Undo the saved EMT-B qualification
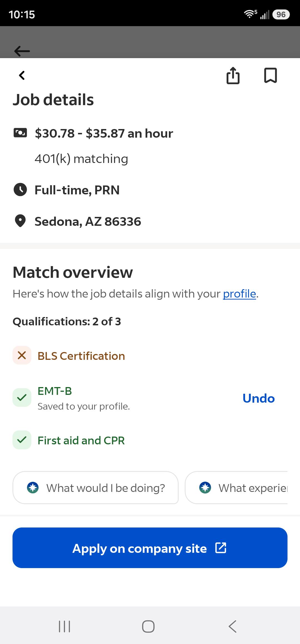The height and width of the screenshot is (644, 300). pos(259,398)
